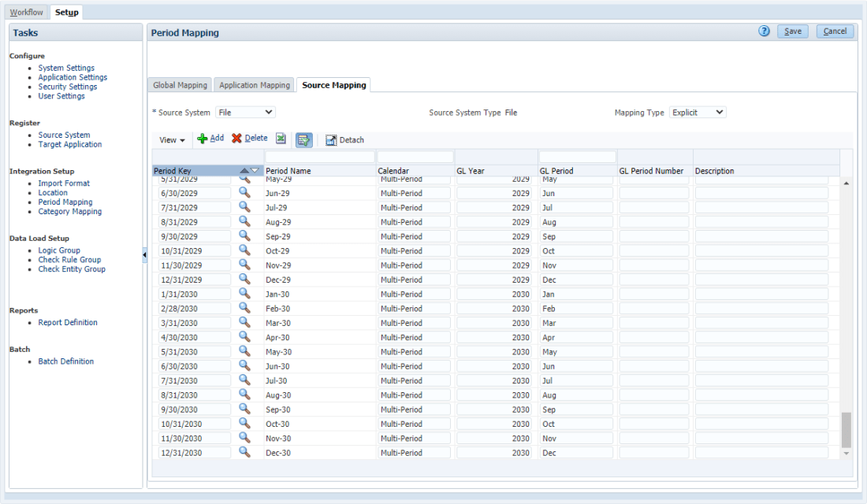Switch to the Workflow tab

point(27,13)
